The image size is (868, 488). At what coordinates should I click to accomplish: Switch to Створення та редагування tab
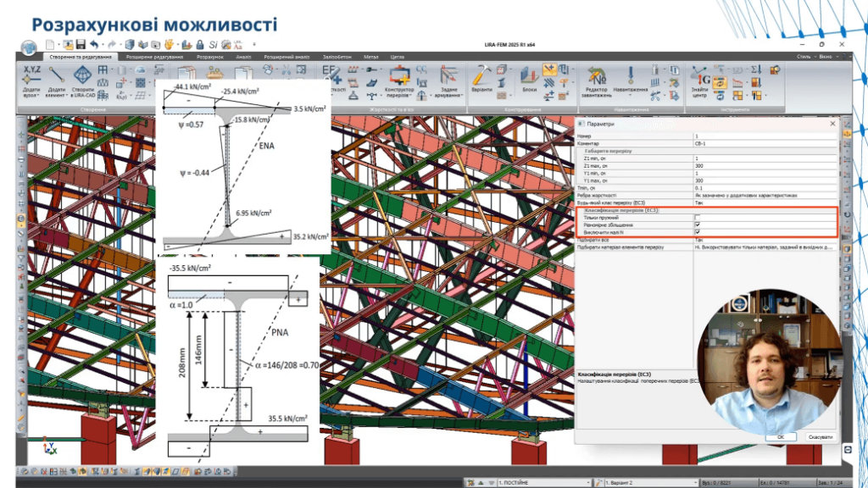pos(81,57)
